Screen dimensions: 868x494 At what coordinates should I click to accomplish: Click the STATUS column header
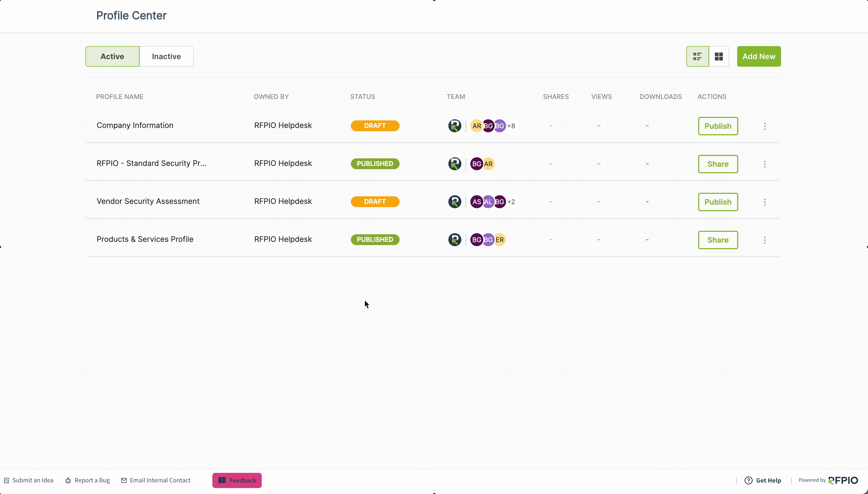[x=363, y=97]
